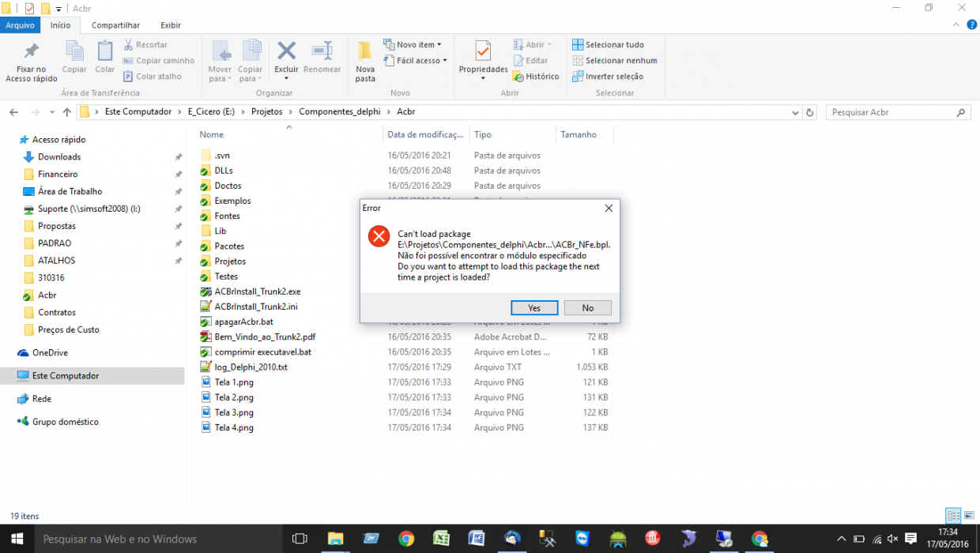The width and height of the screenshot is (980, 553).
Task: Click Recortar scissors in ribbon
Action: (x=145, y=45)
